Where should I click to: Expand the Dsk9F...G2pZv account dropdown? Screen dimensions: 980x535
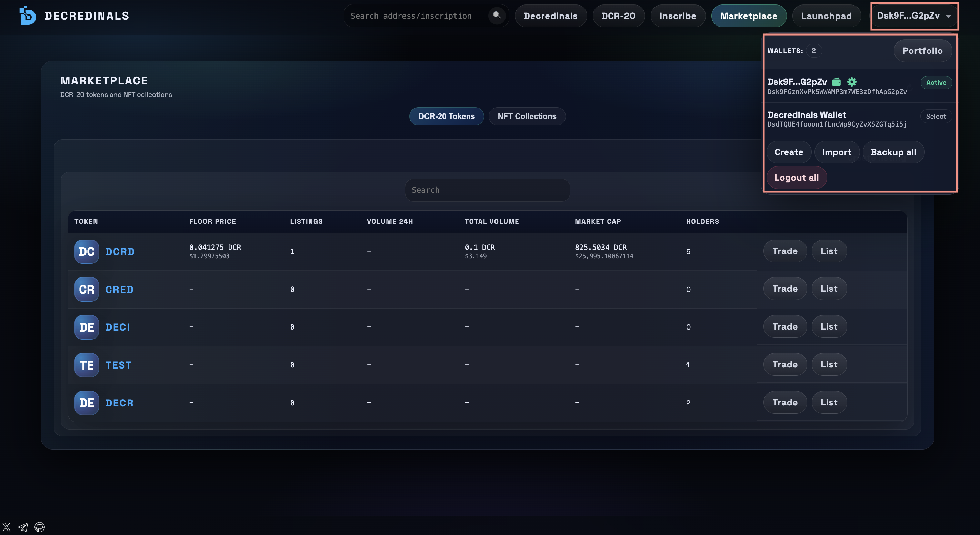[x=914, y=16]
